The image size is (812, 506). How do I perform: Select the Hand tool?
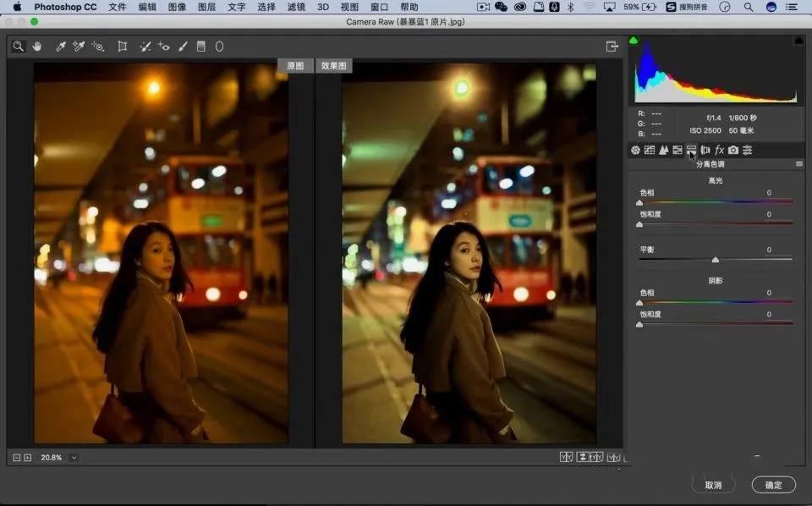click(37, 47)
